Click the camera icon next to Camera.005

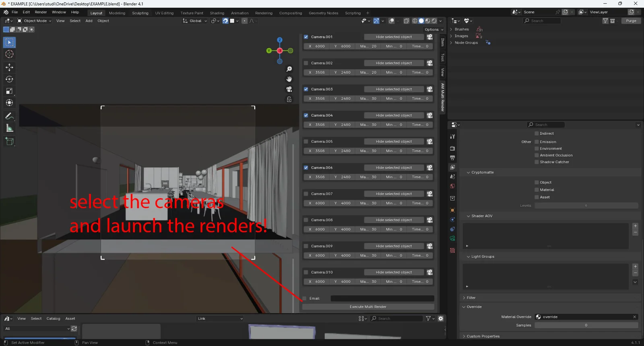[429, 142]
